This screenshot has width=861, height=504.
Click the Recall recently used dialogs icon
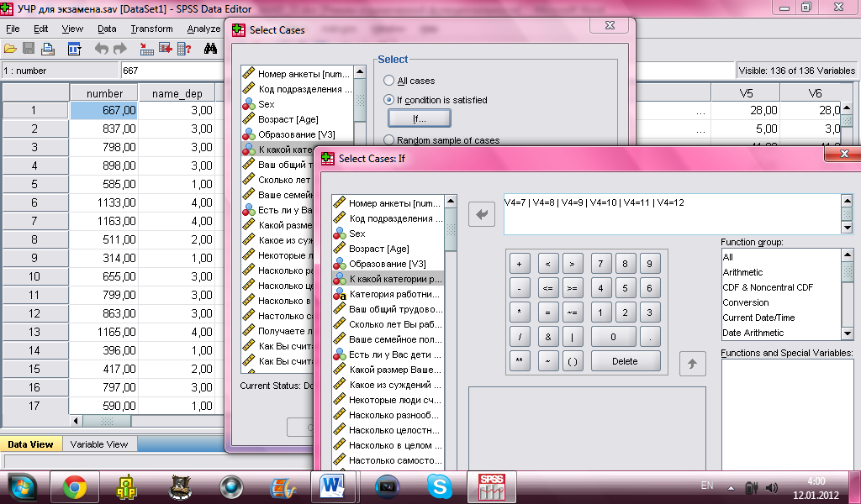point(74,50)
